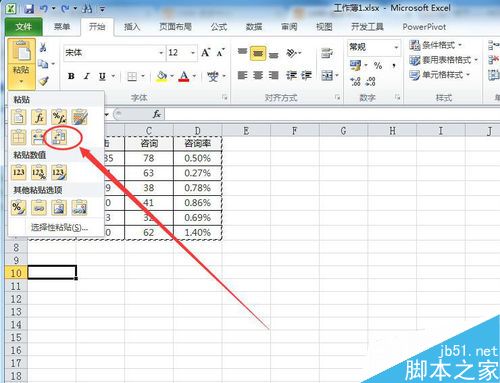This screenshot has height=383, width=500.
Task: Click the text orientation icon
Action: 292,53
